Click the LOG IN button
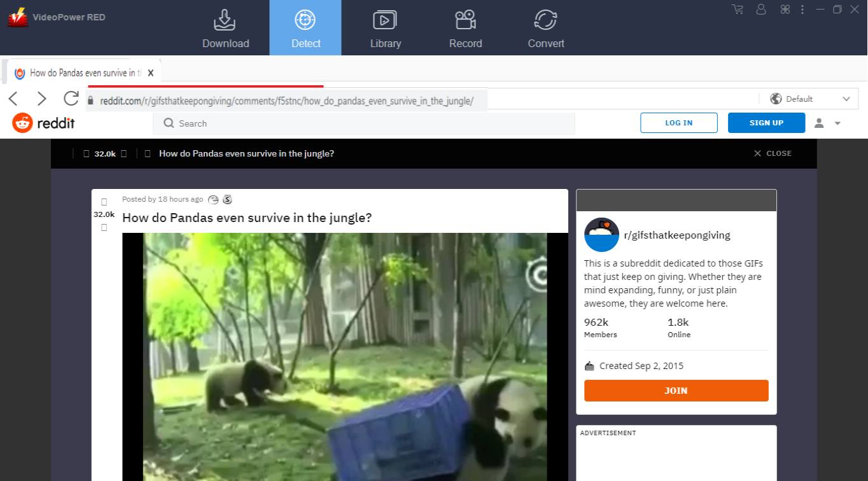Screen dimensions: 868x481 click(678, 123)
